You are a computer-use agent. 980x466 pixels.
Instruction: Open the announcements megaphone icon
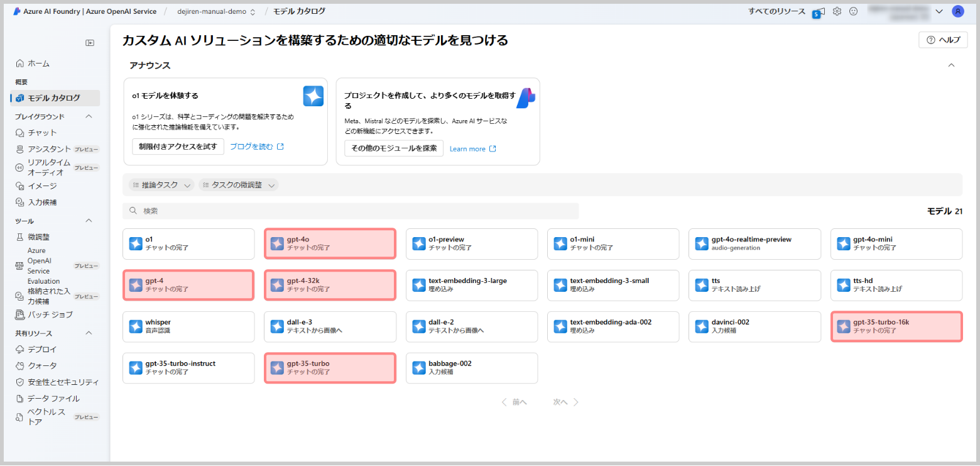pos(819,12)
